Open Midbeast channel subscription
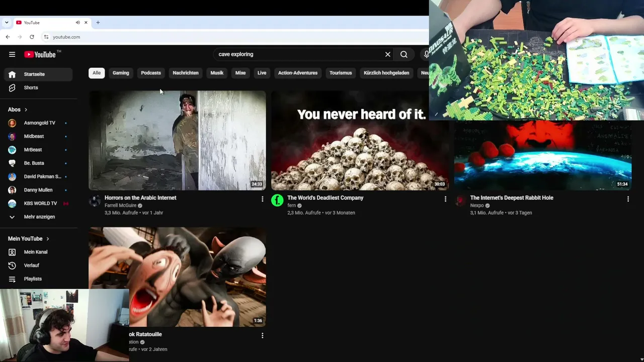This screenshot has width=644, height=362. (x=39, y=136)
